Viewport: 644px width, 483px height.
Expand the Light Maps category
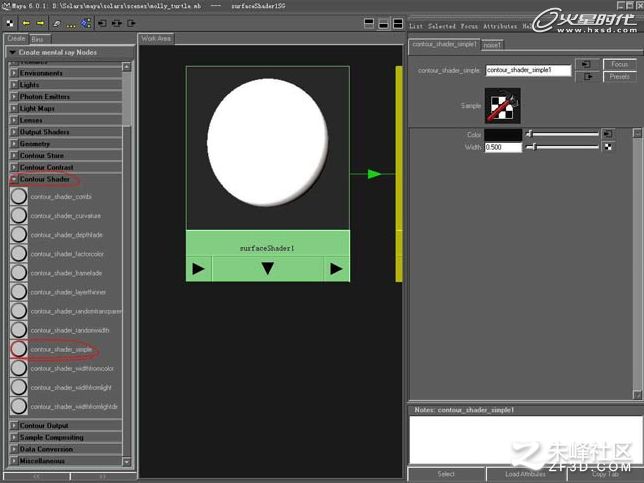pyautogui.click(x=14, y=108)
